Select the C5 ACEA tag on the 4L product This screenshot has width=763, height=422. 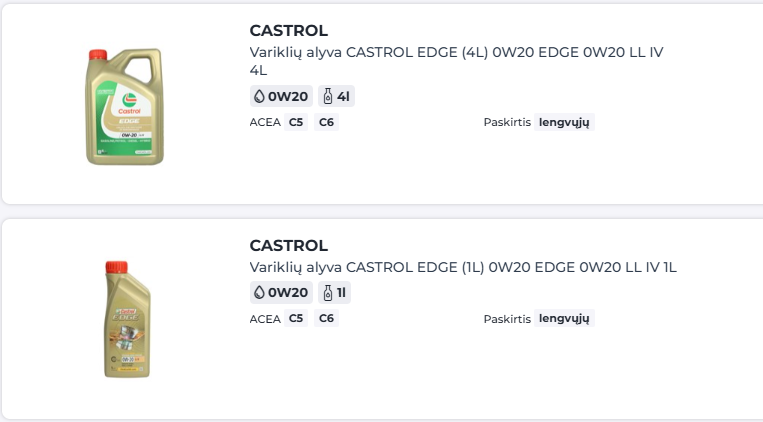(295, 123)
